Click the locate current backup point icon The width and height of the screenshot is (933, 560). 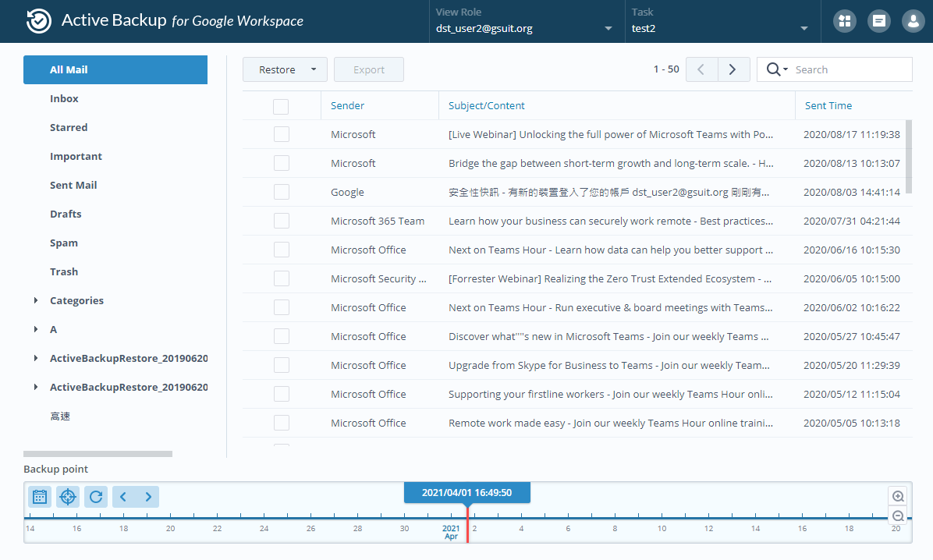[x=67, y=496]
